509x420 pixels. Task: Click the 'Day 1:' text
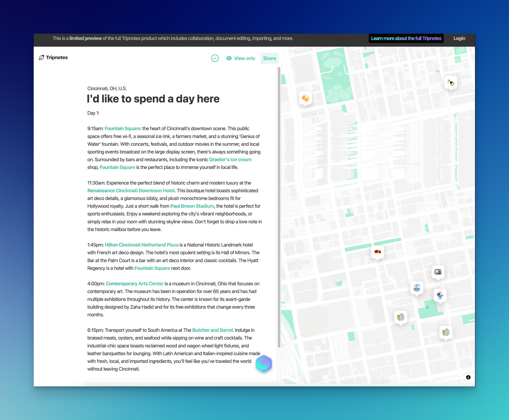pyautogui.click(x=93, y=113)
